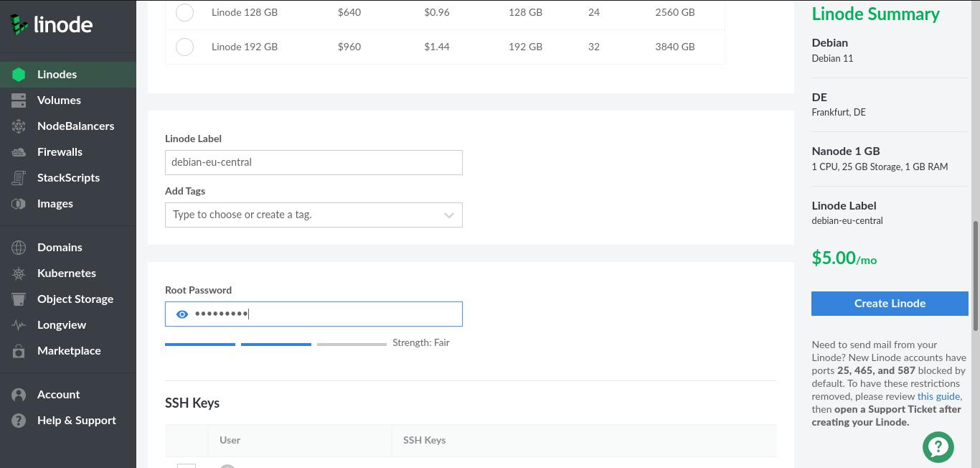Click the Linode Summary heading
The height and width of the screenshot is (468, 980).
[x=875, y=14]
